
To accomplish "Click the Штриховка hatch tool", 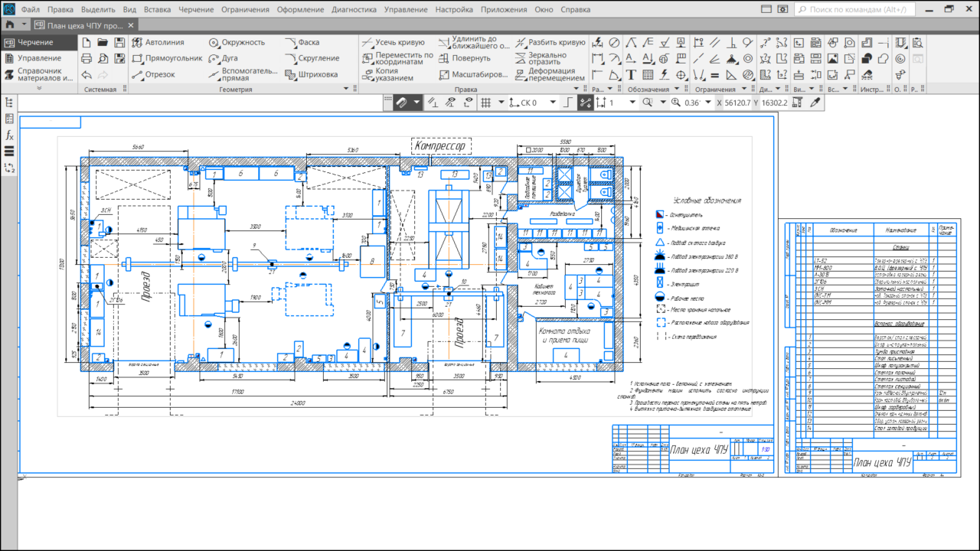I will [311, 74].
